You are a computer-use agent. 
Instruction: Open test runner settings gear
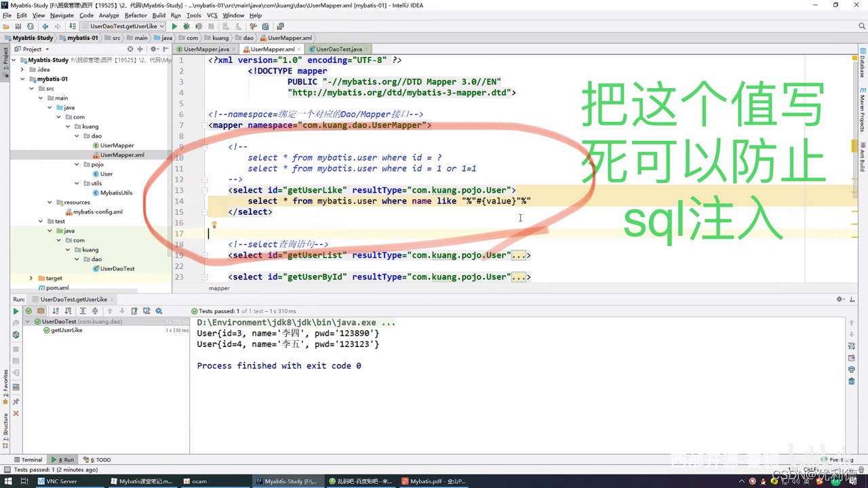click(159, 311)
